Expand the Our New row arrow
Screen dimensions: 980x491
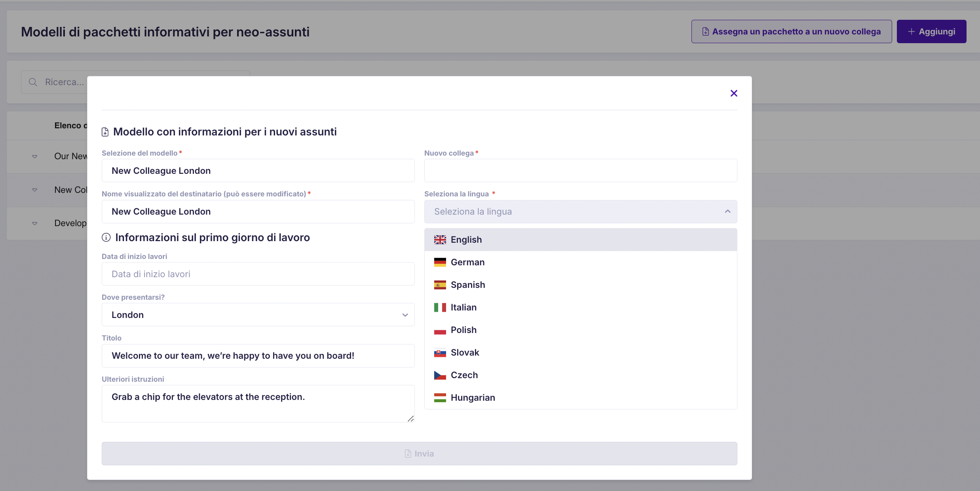pyautogui.click(x=35, y=156)
